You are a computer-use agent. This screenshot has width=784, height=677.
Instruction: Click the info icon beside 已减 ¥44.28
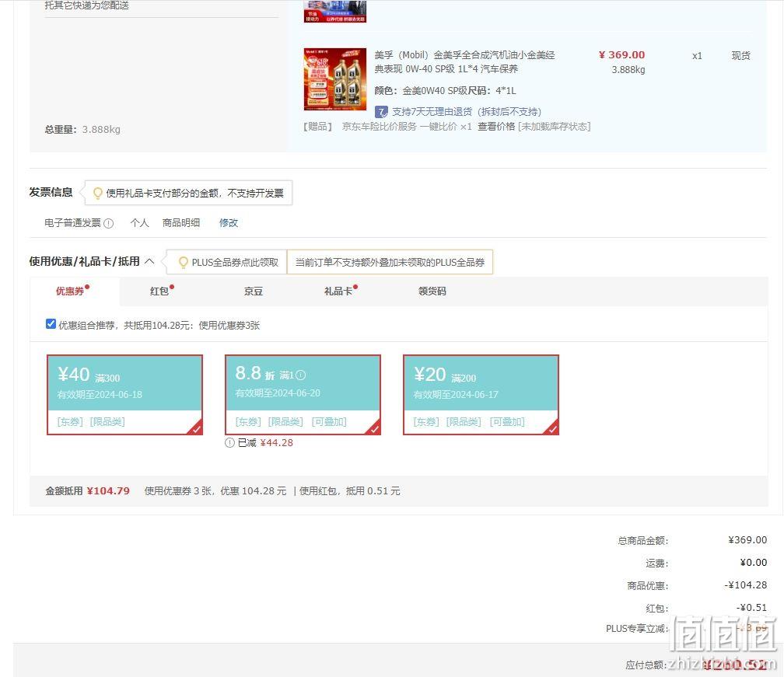point(229,443)
